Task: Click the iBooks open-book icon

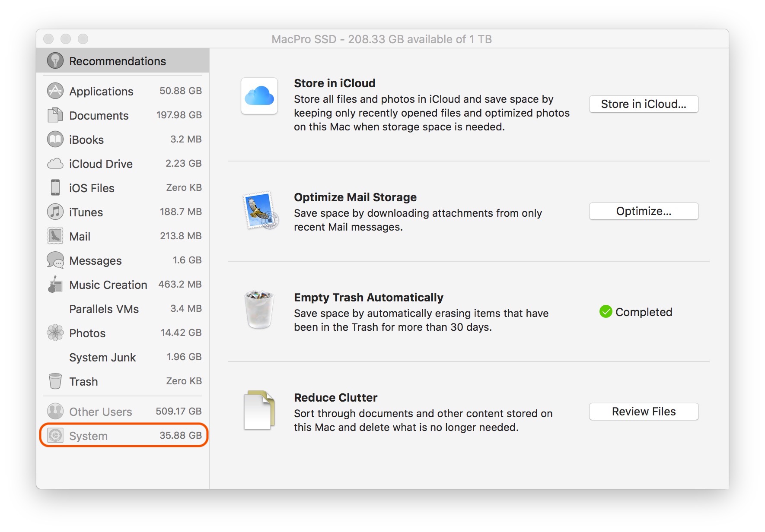Action: [x=55, y=139]
